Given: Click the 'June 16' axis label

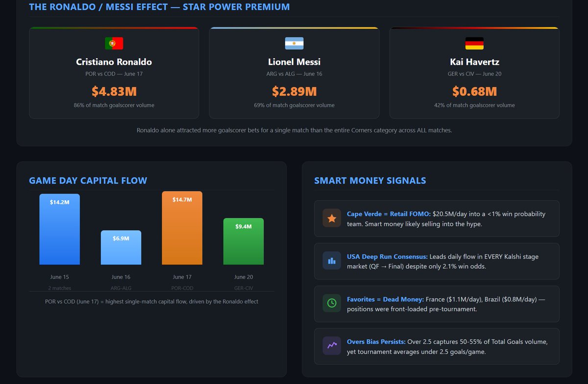Looking at the screenshot, I should (121, 277).
